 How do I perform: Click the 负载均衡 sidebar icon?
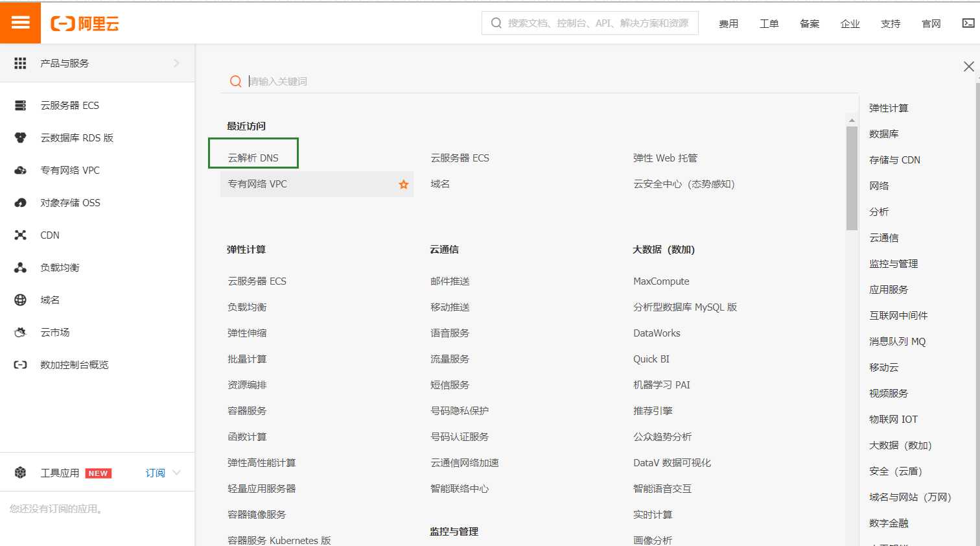(x=20, y=267)
